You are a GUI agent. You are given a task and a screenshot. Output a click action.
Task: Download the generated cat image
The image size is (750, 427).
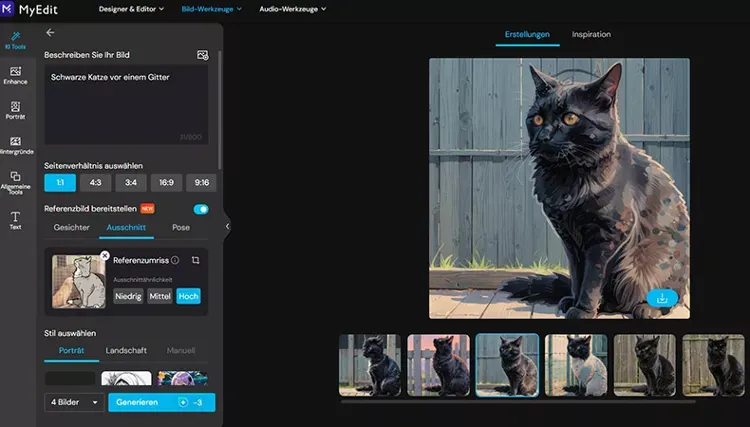click(662, 298)
